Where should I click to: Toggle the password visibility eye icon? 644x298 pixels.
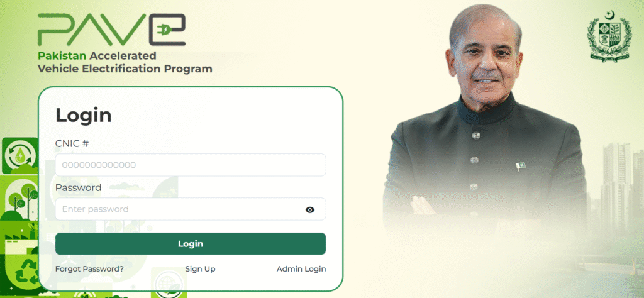tap(309, 210)
